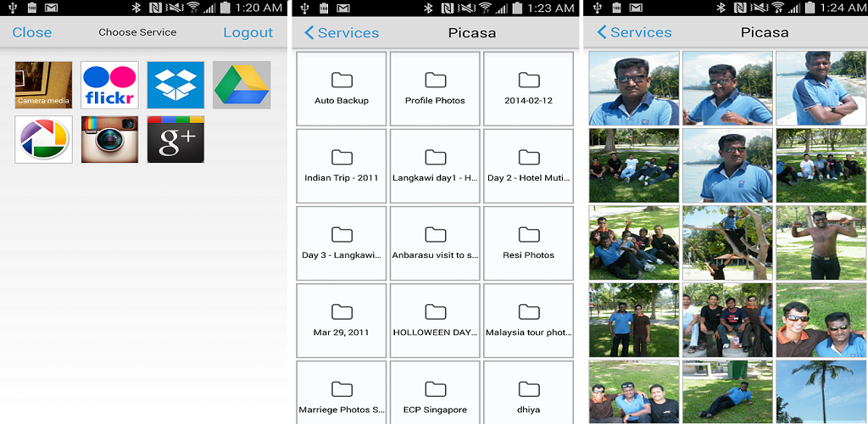Open the palm tree sky photo thumbnail
Screen dimensions: 868x424
point(821,392)
